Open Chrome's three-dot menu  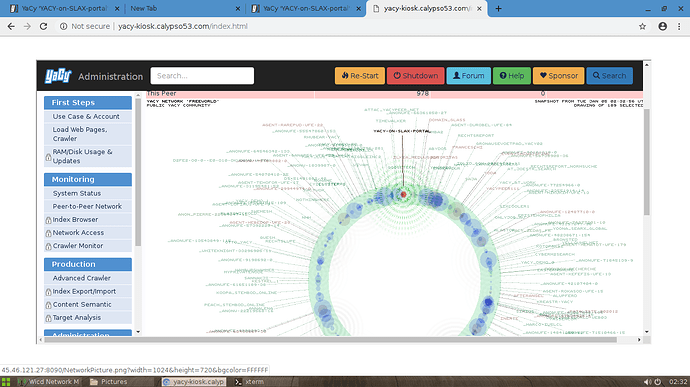point(679,26)
